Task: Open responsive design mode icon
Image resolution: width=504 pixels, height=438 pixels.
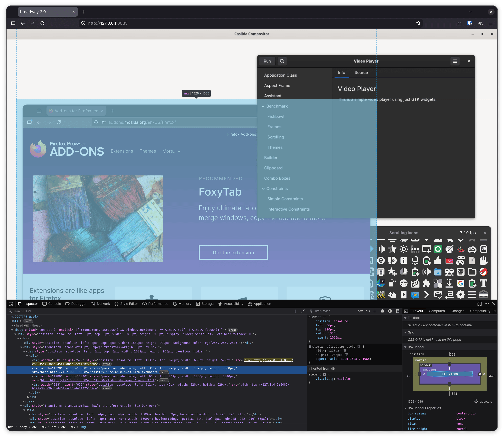Action: click(479, 304)
